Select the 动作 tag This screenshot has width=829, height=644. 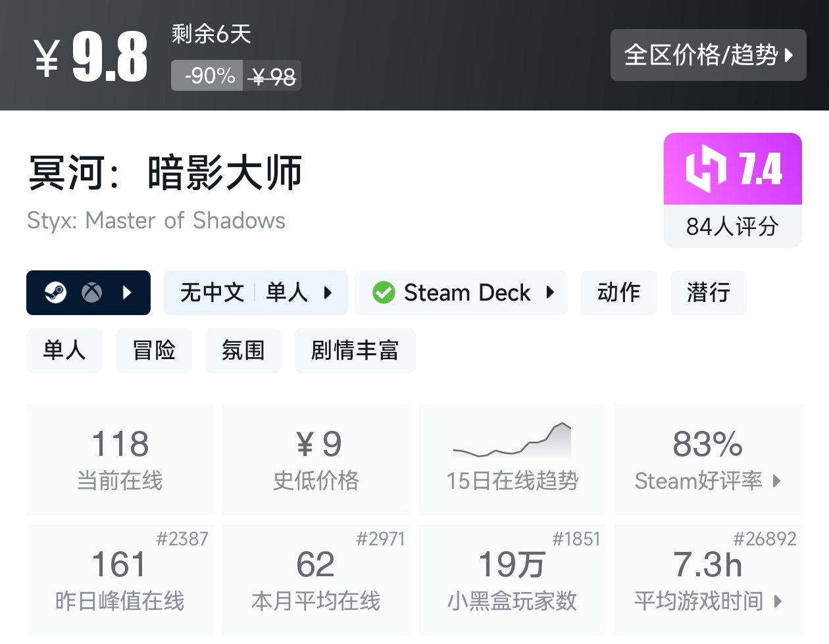618,293
